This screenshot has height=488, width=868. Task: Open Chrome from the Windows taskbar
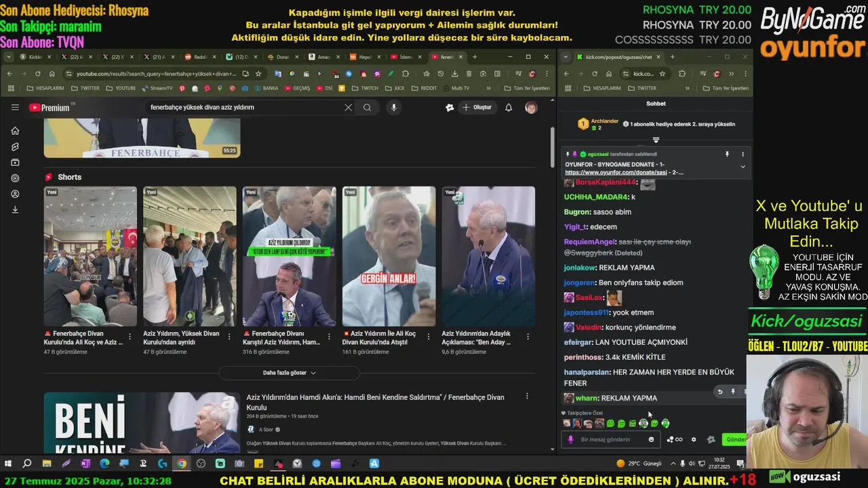tap(182, 464)
